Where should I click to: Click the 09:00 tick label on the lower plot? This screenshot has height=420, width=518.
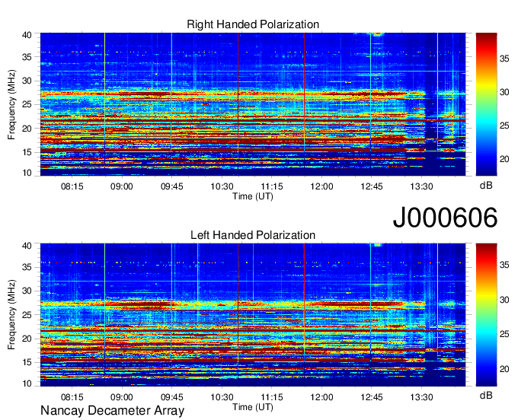coord(122,397)
